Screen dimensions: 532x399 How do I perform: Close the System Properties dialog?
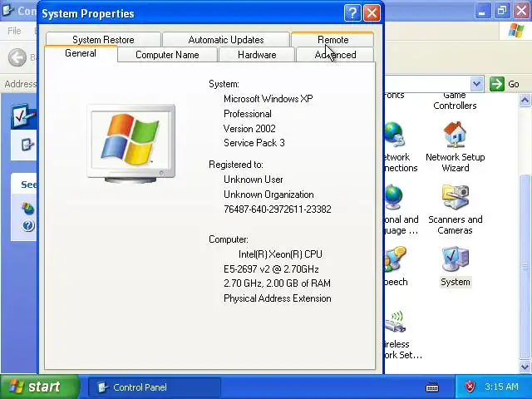pyautogui.click(x=372, y=13)
